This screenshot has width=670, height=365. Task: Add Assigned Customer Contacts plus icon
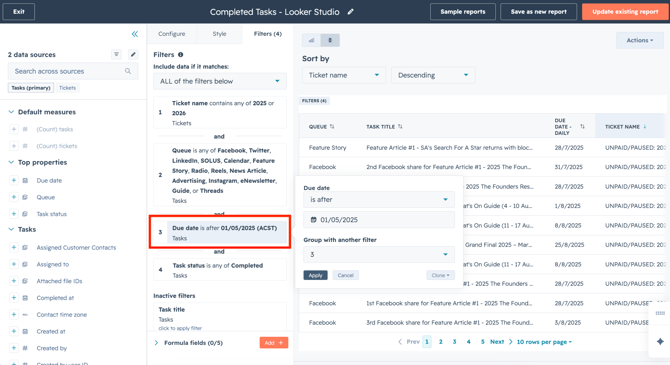pyautogui.click(x=14, y=247)
